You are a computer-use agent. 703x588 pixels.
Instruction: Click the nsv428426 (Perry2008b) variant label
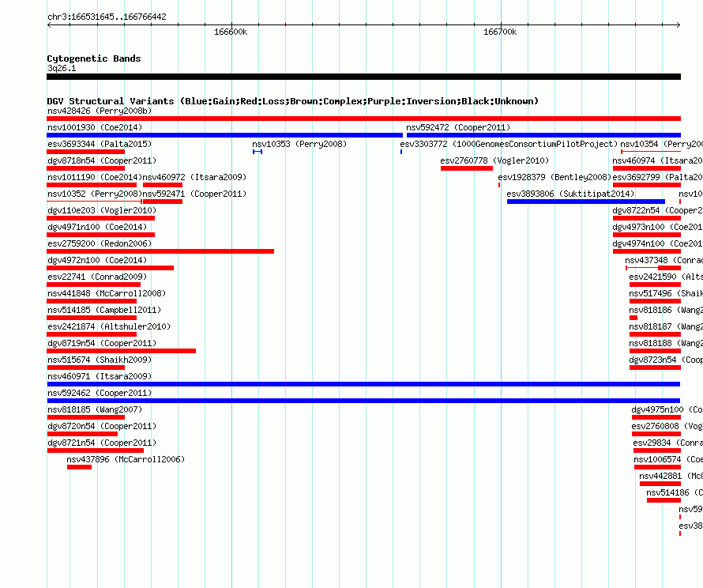click(100, 111)
